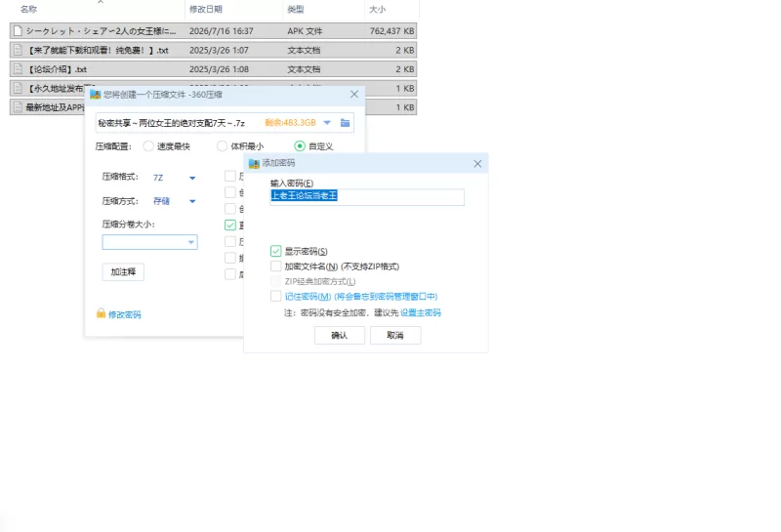Select the 速度最快 radio option
Screen dimensions: 781x532
pos(148,146)
